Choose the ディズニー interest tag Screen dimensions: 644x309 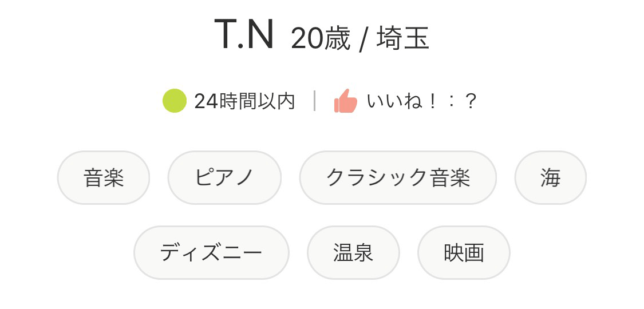click(x=211, y=252)
